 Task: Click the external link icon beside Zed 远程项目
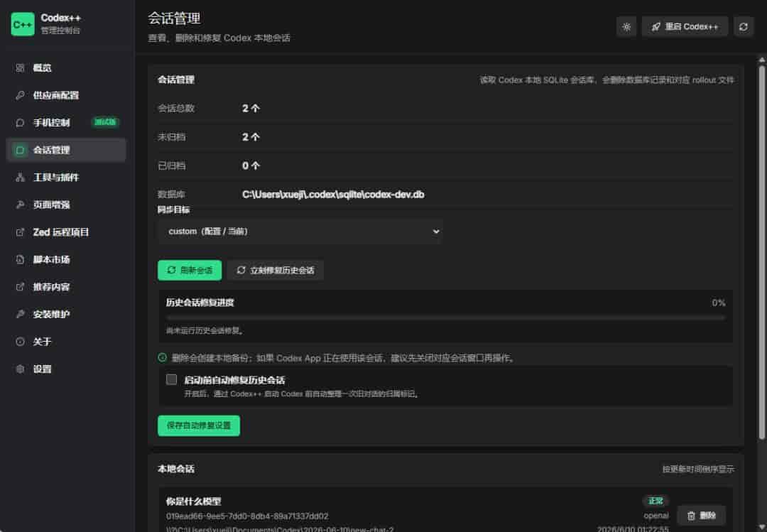pyautogui.click(x=20, y=232)
